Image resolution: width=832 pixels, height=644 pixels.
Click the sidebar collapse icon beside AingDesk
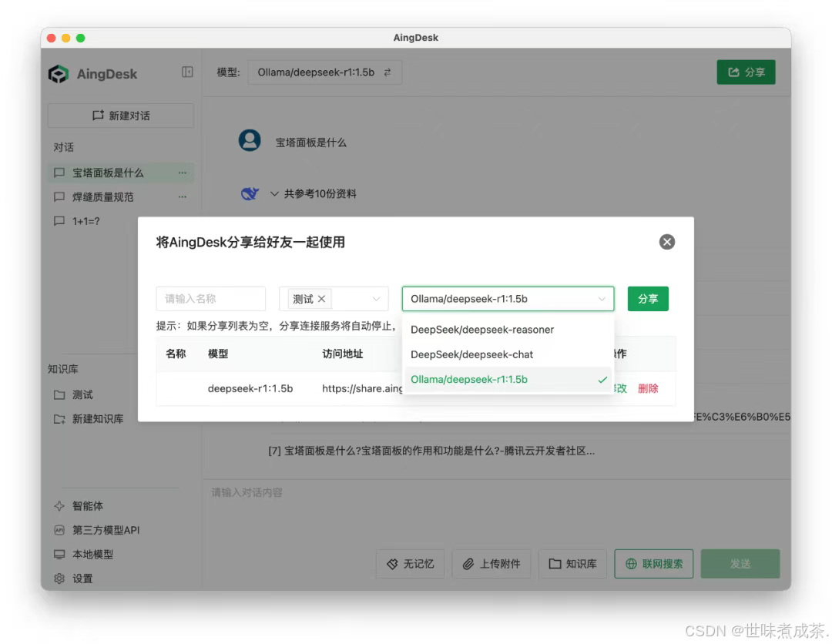coord(186,72)
